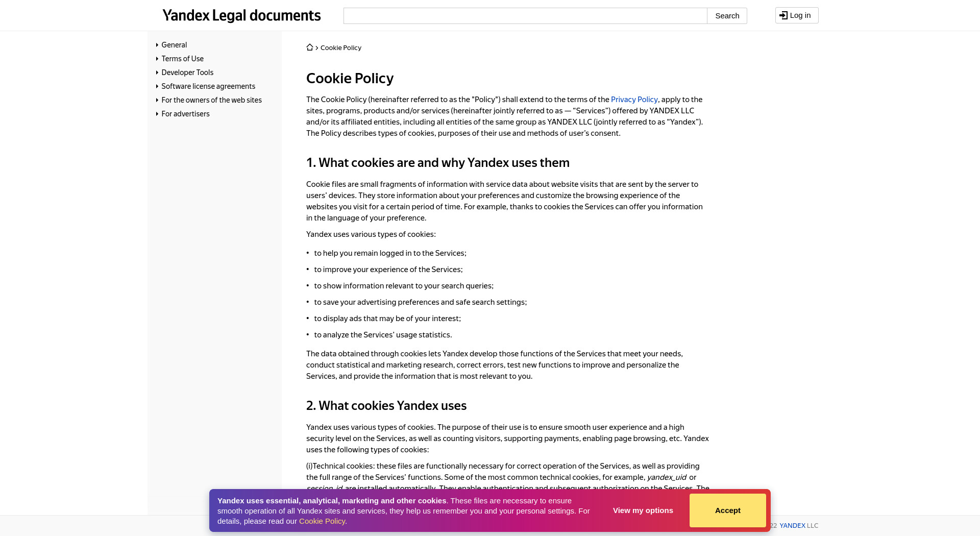Open Software license agreements entry
Image resolution: width=980 pixels, height=536 pixels.
click(x=208, y=86)
